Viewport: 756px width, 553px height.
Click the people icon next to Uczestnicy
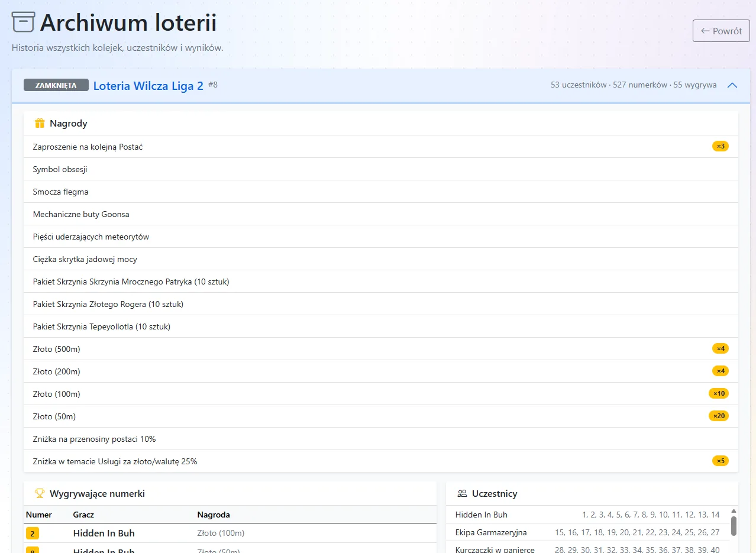pos(462,493)
